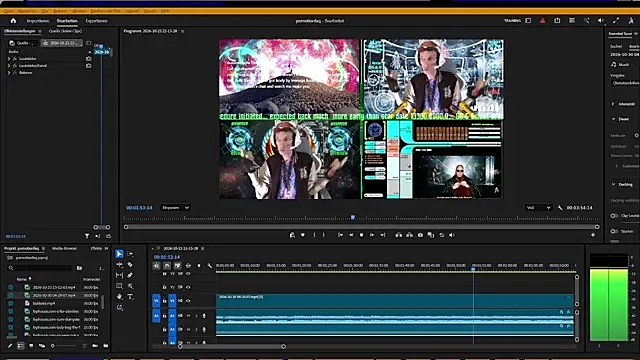The image size is (640, 360).
Task: Mute track A1
Action: coord(189,316)
